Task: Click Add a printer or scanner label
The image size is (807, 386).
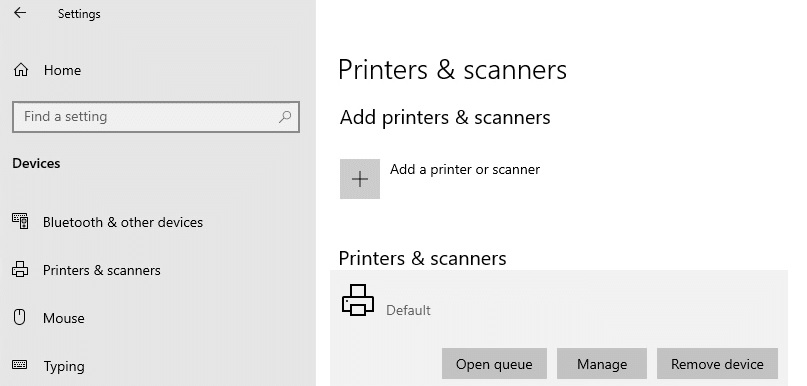Action: (465, 169)
